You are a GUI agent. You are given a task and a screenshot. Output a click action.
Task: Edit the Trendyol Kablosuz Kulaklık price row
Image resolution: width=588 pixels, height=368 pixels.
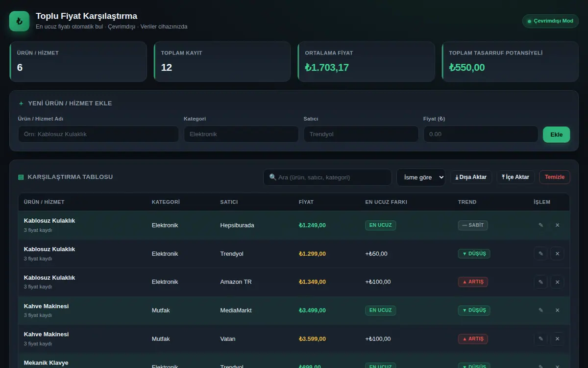[541, 254]
